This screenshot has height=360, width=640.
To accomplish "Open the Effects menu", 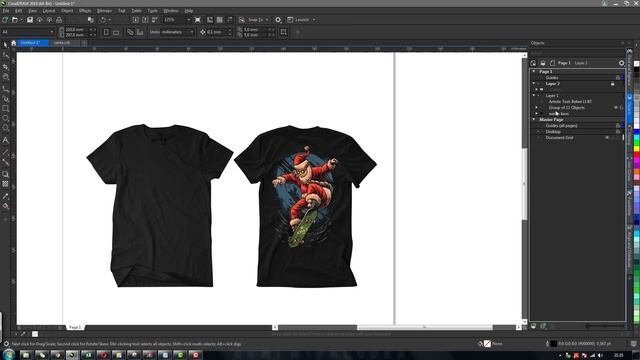I will pyautogui.click(x=85, y=11).
